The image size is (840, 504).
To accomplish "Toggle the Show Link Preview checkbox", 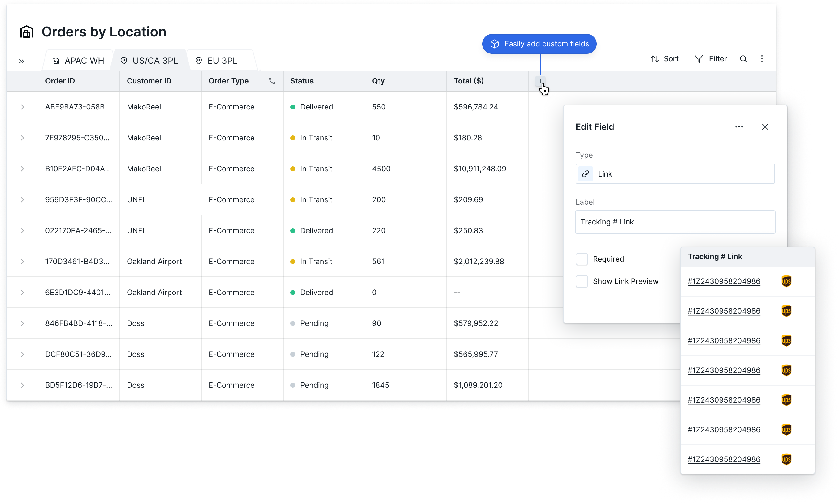I will [582, 281].
